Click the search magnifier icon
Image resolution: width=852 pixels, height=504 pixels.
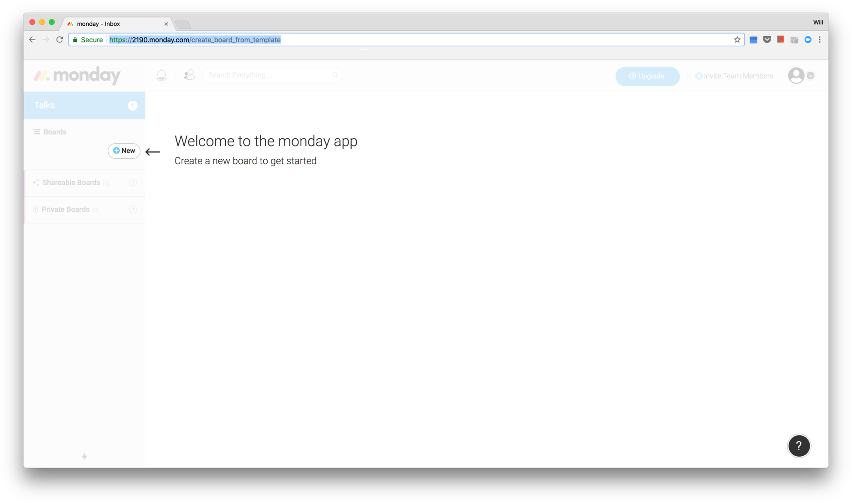[335, 75]
